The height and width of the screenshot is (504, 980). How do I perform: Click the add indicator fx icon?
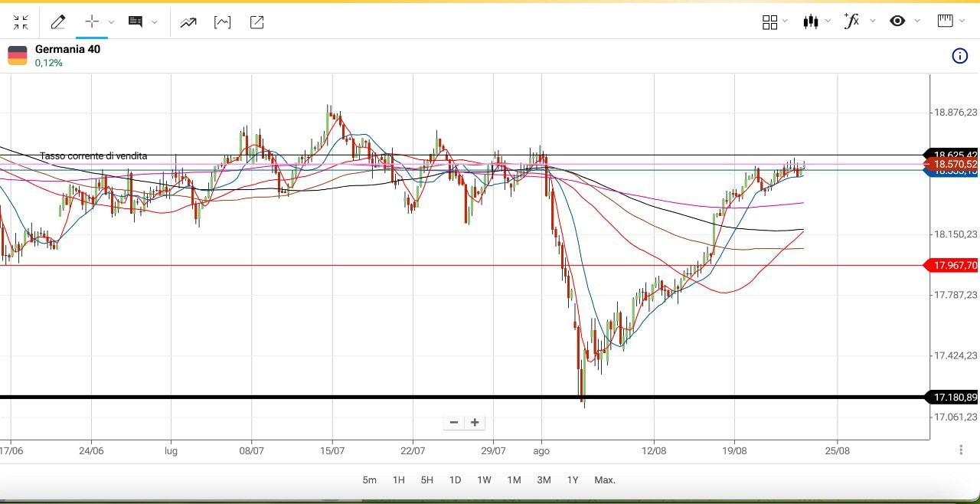coord(851,21)
